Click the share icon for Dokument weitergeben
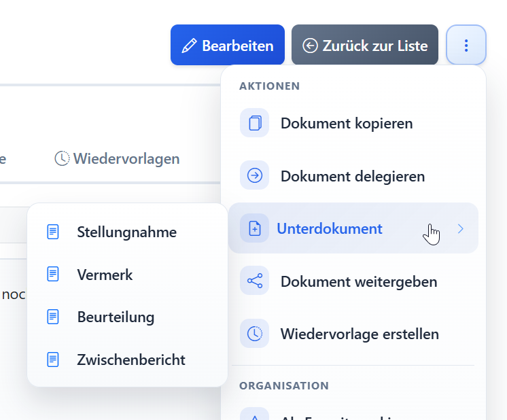Viewport: 507px width, 420px height. pos(255,281)
